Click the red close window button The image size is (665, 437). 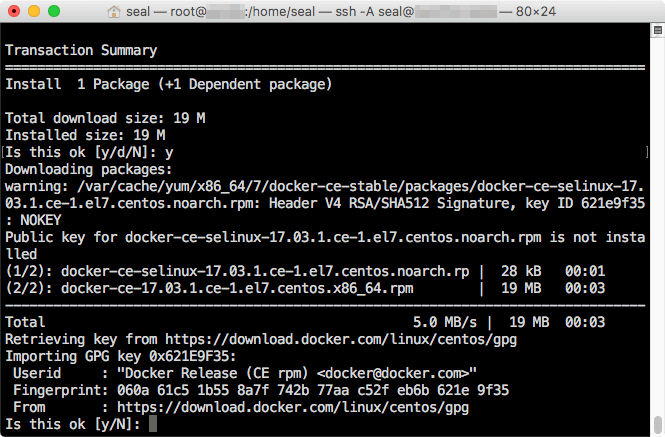[14, 12]
